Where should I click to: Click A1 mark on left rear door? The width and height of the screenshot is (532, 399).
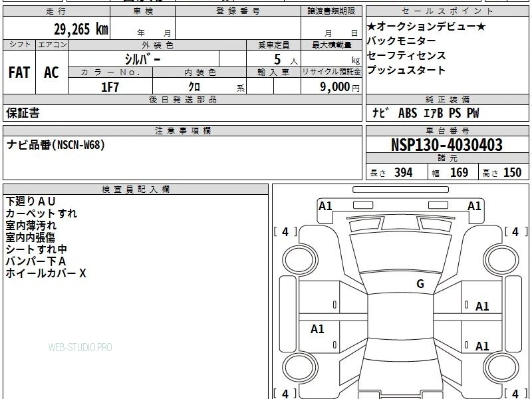(317, 329)
